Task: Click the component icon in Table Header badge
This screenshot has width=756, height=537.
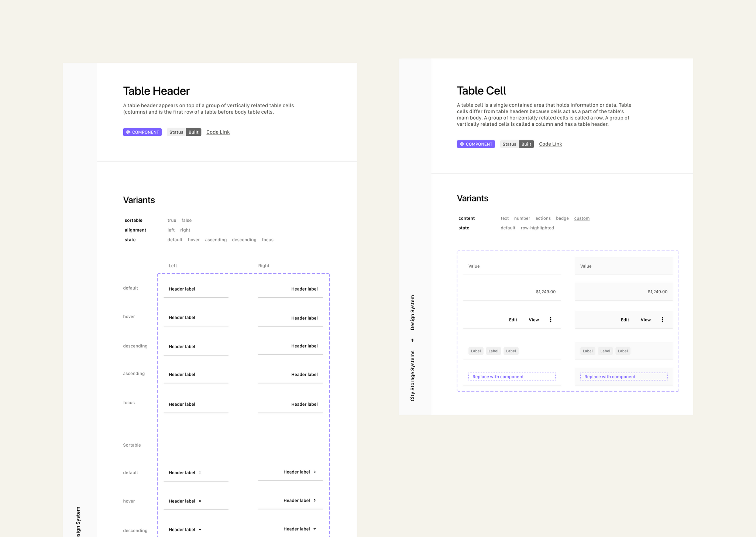Action: click(x=128, y=132)
